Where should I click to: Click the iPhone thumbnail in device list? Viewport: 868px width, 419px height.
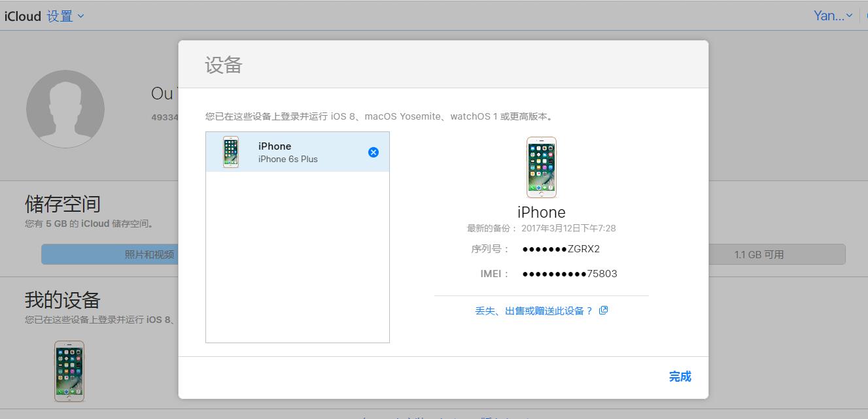pos(230,152)
